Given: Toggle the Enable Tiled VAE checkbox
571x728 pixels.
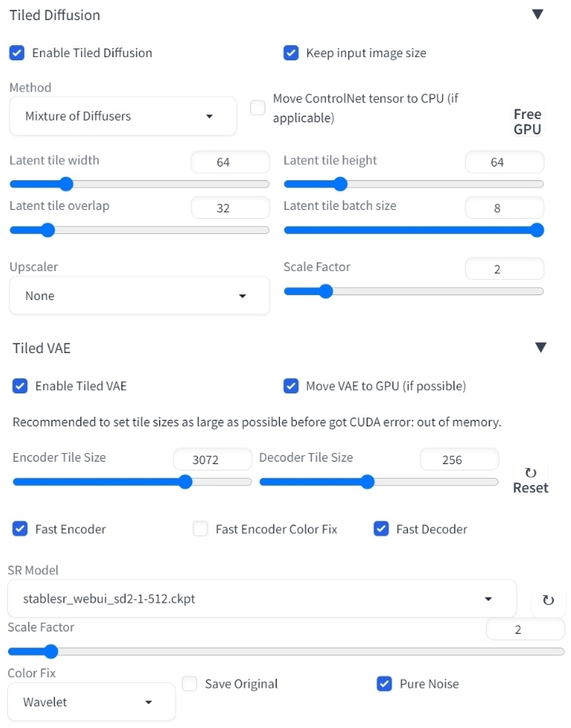Looking at the screenshot, I should click(20, 386).
